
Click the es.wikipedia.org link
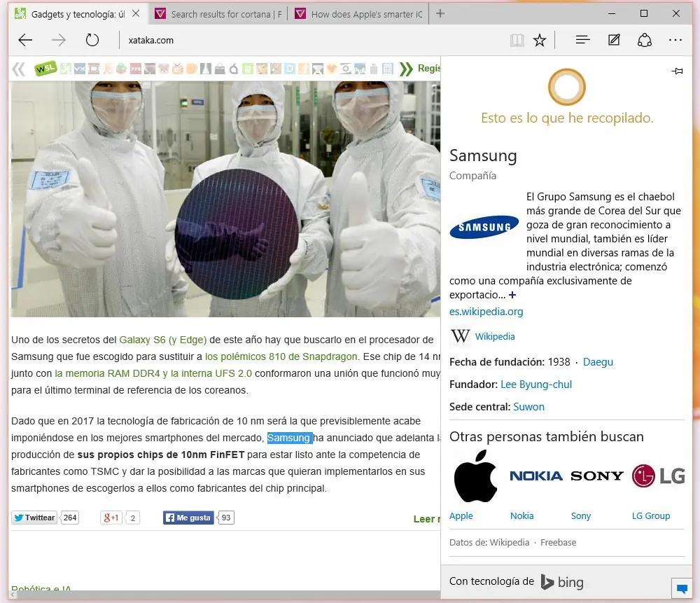[486, 312]
